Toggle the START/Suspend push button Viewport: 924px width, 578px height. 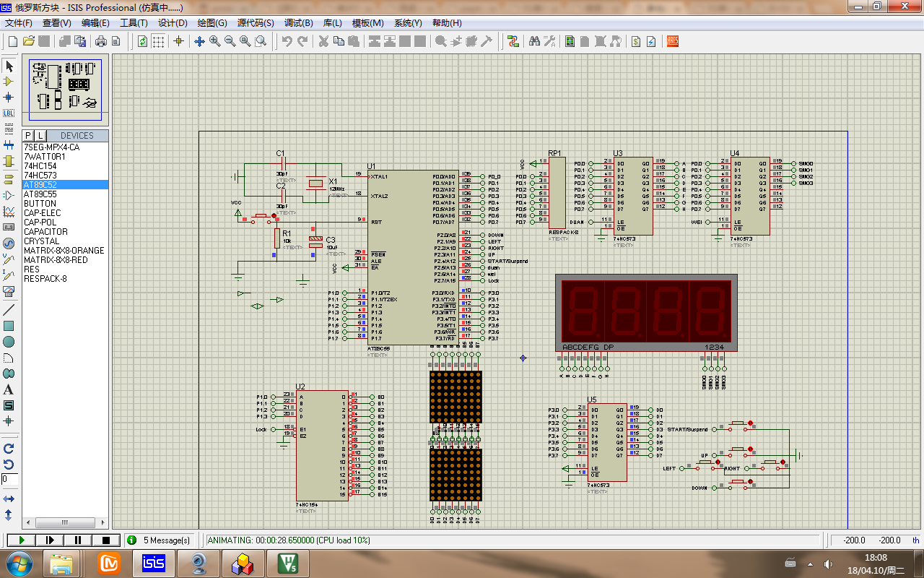(x=738, y=423)
